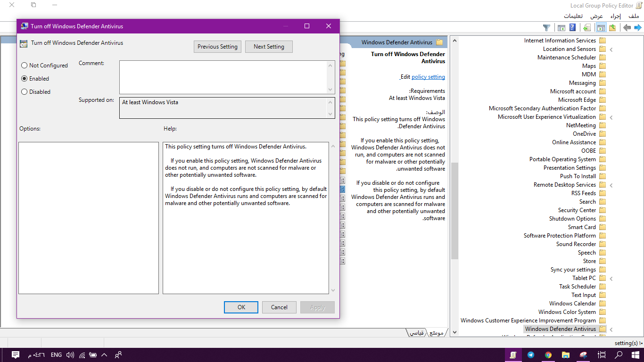Expand the Tablet PC tree node

tap(611, 278)
